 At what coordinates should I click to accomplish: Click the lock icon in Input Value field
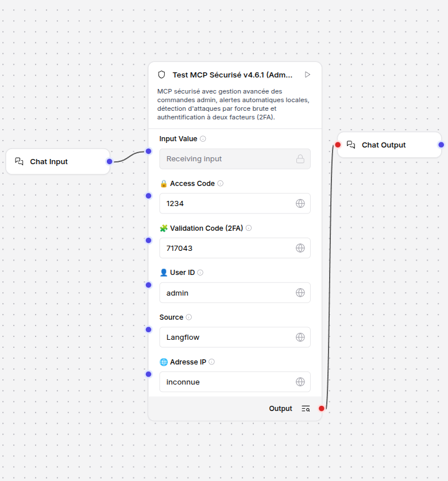(300, 159)
